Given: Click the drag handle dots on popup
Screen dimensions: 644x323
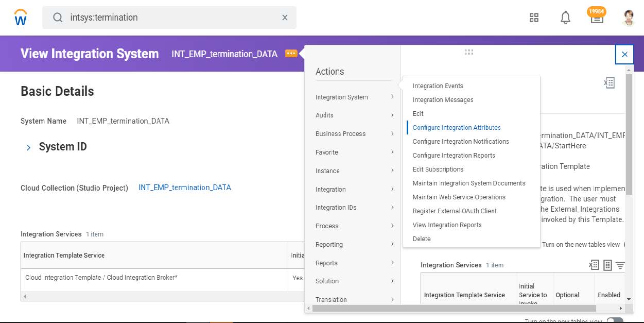Looking at the screenshot, I should (468, 52).
